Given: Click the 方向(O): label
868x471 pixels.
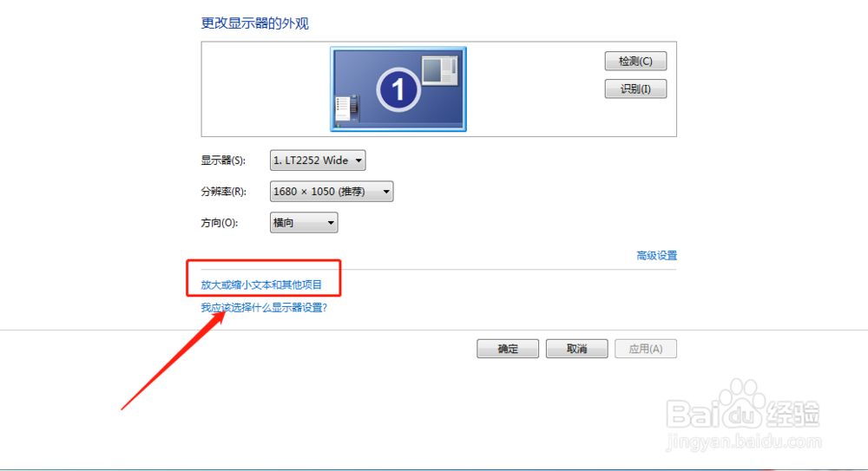Looking at the screenshot, I should pyautogui.click(x=220, y=223).
